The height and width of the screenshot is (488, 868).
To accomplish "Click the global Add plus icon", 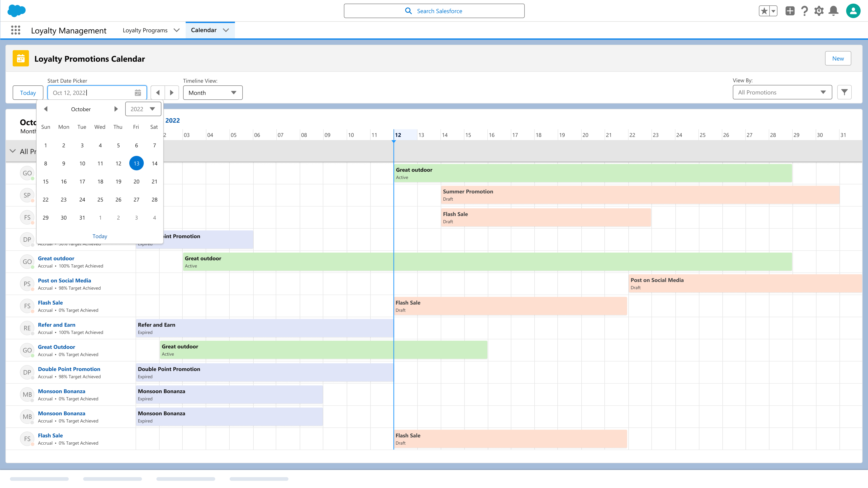I will (790, 11).
